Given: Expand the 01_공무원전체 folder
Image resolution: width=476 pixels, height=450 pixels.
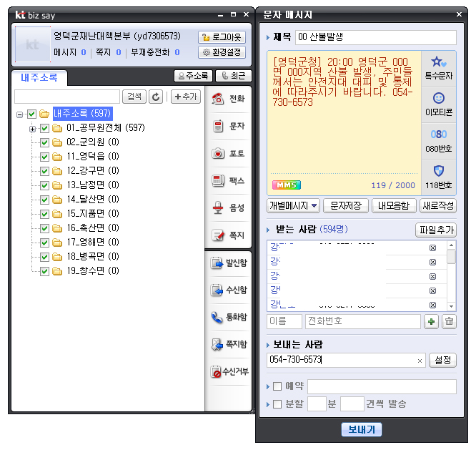Looking at the screenshot, I should tap(32, 129).
